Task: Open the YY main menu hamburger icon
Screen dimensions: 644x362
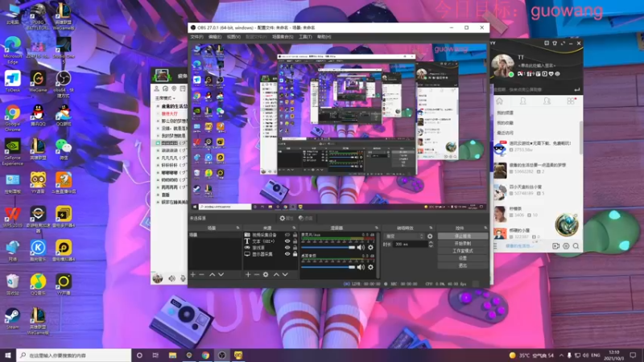Action: pos(495,246)
